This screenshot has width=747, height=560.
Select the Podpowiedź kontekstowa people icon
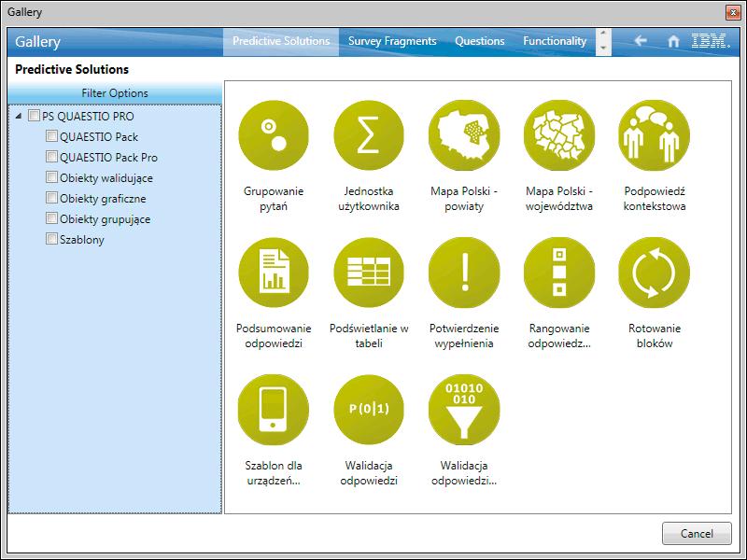(x=655, y=135)
